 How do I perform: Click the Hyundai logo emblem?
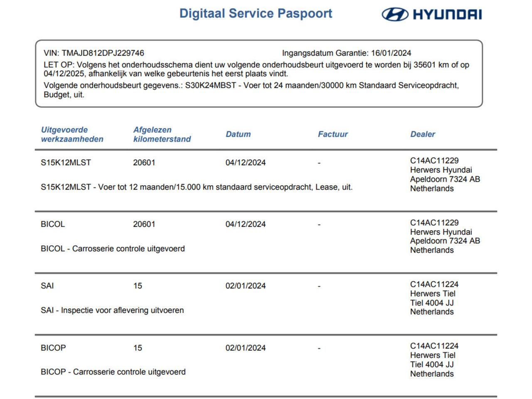click(395, 15)
